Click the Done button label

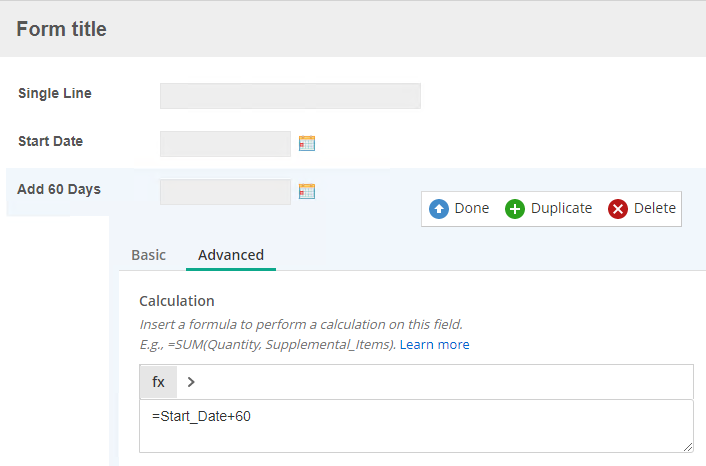[472, 208]
